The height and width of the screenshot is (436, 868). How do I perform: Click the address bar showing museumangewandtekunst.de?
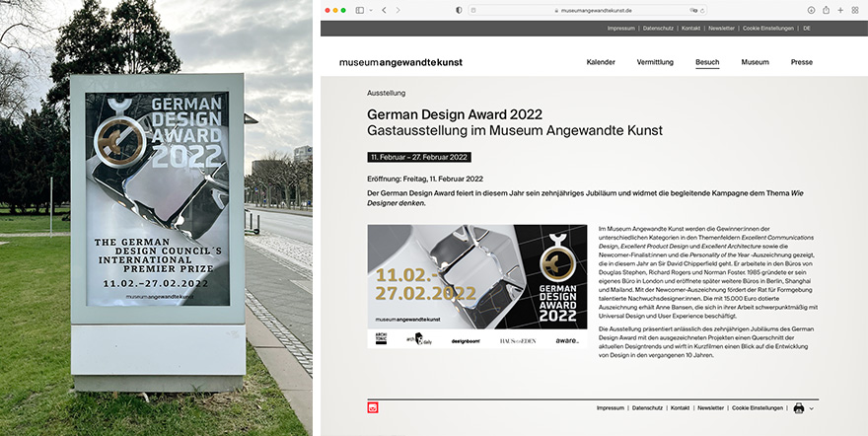(588, 11)
